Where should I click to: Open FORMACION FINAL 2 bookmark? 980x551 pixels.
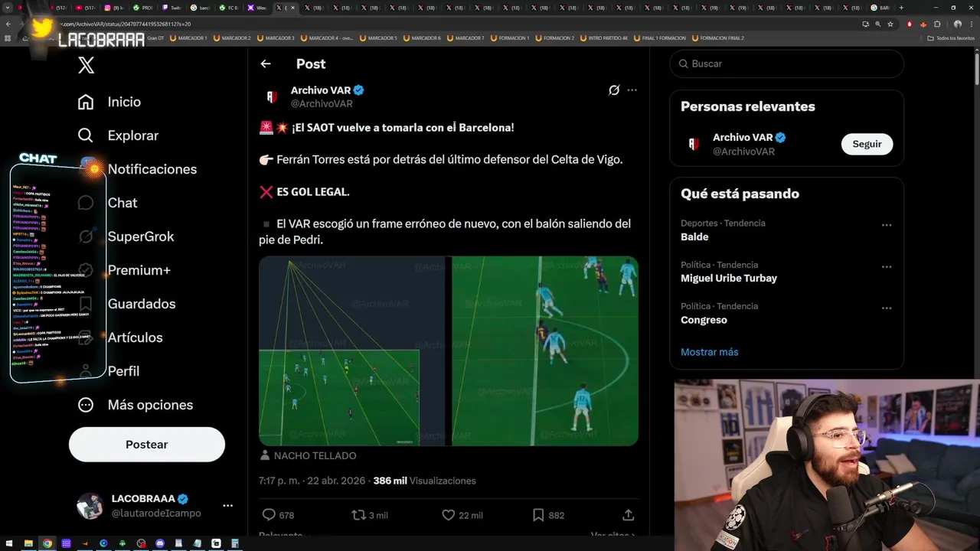pos(718,37)
